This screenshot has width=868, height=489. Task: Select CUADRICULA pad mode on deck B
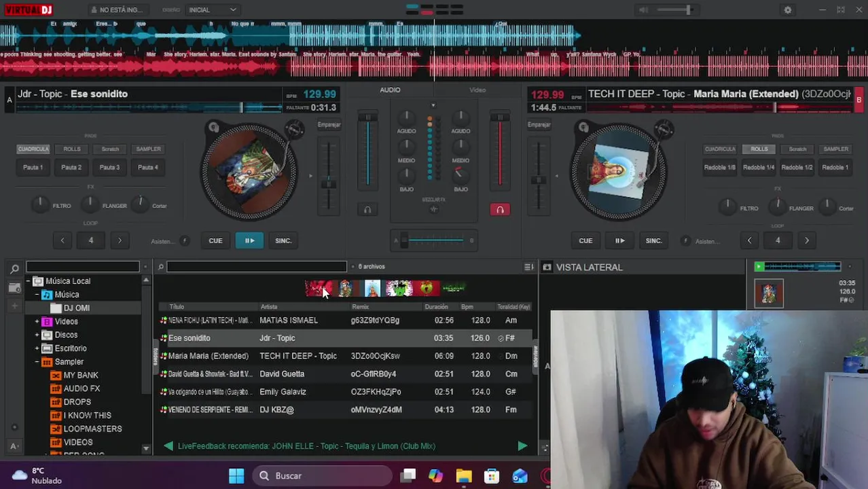pyautogui.click(x=721, y=149)
